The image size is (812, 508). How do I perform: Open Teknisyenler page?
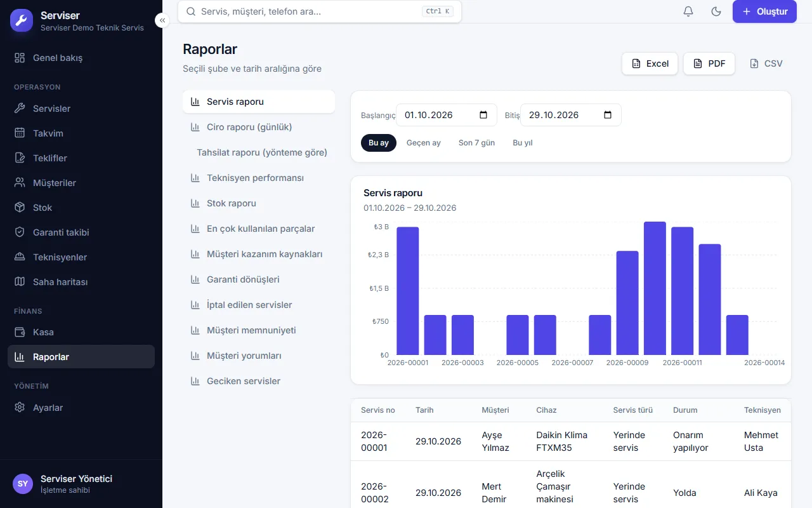81,257
